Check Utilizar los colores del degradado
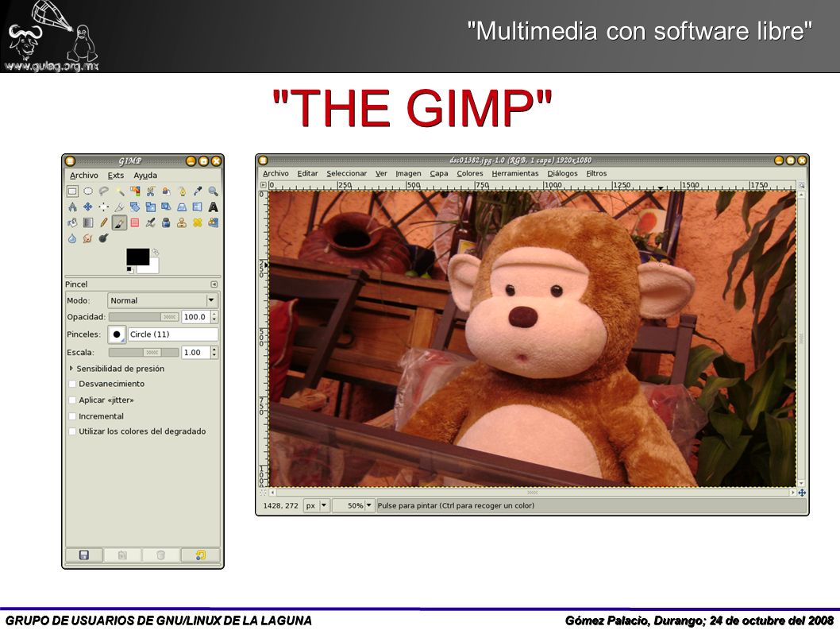 coord(72,431)
